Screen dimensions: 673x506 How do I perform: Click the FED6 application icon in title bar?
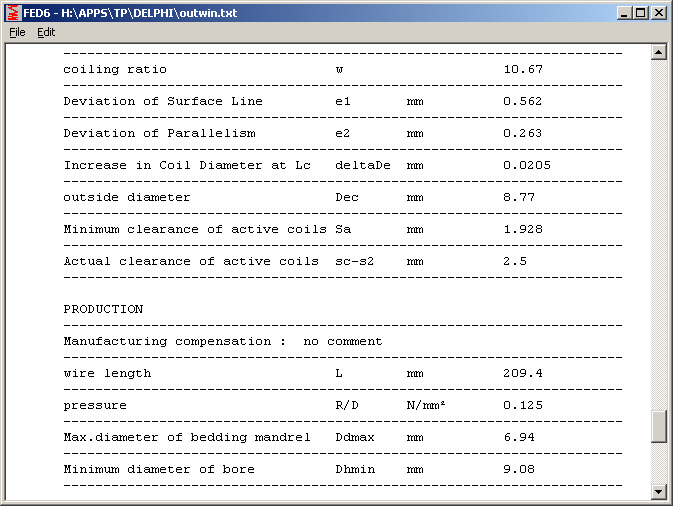[x=13, y=13]
